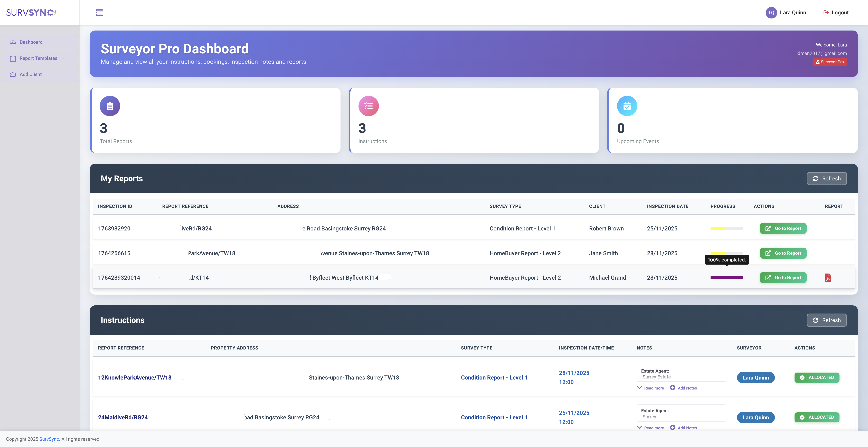
Task: Click the 100% completed progress bar for Michael Grand
Action: tap(727, 278)
